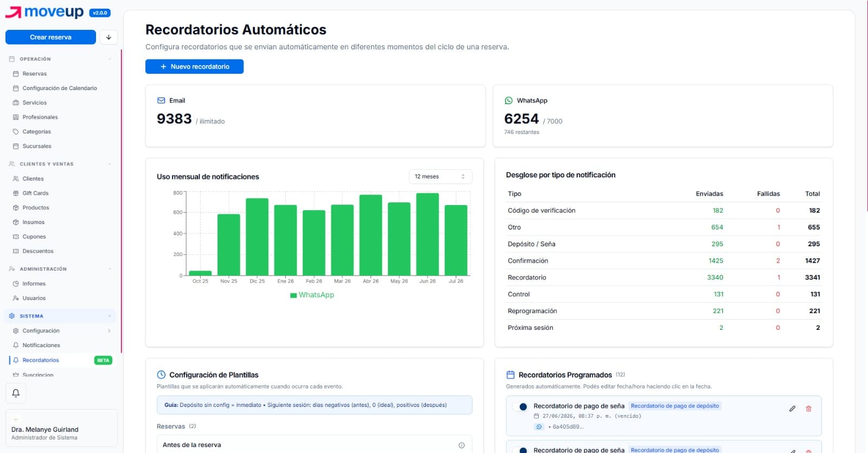Click the Crear reserva button
The image size is (868, 453).
tap(50, 37)
